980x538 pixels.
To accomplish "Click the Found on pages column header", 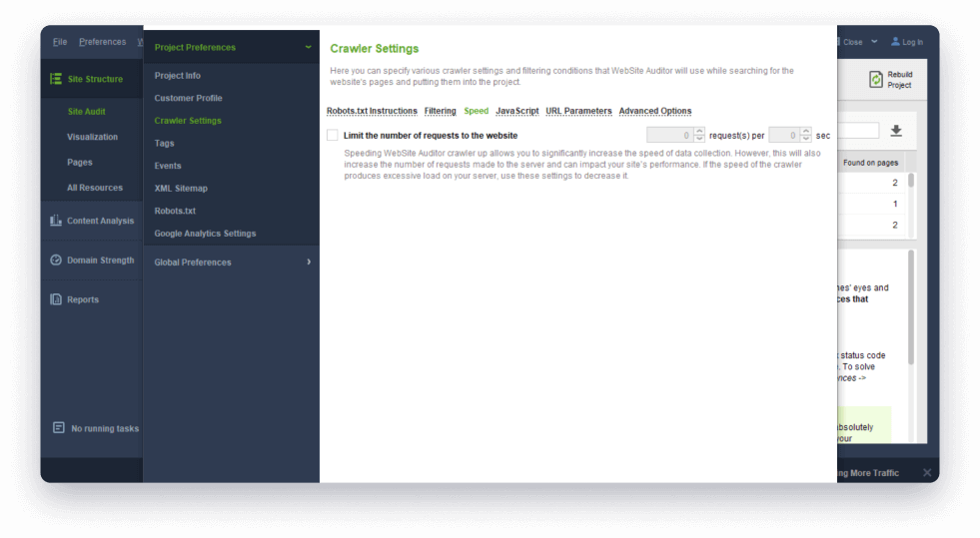I will [x=870, y=163].
